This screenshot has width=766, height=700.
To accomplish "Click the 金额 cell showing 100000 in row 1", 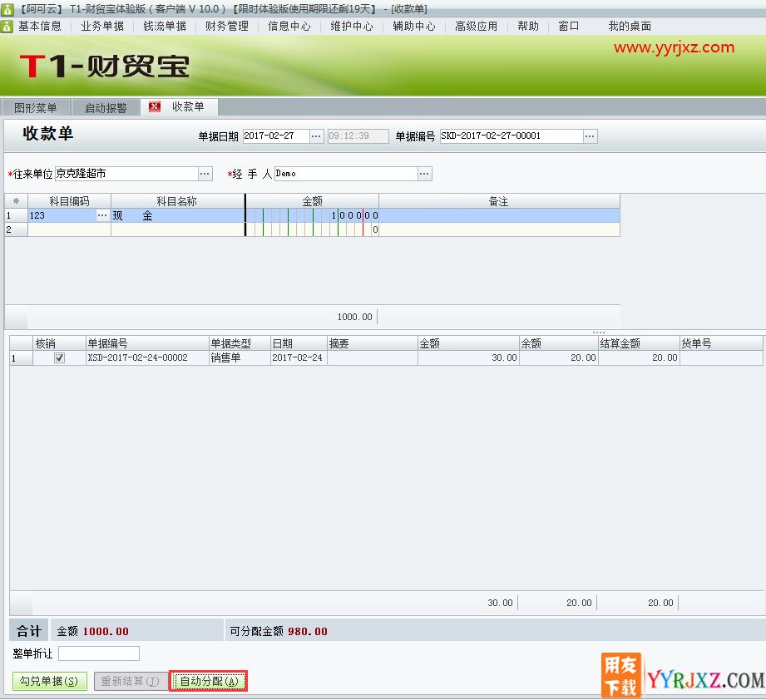I will click(312, 215).
